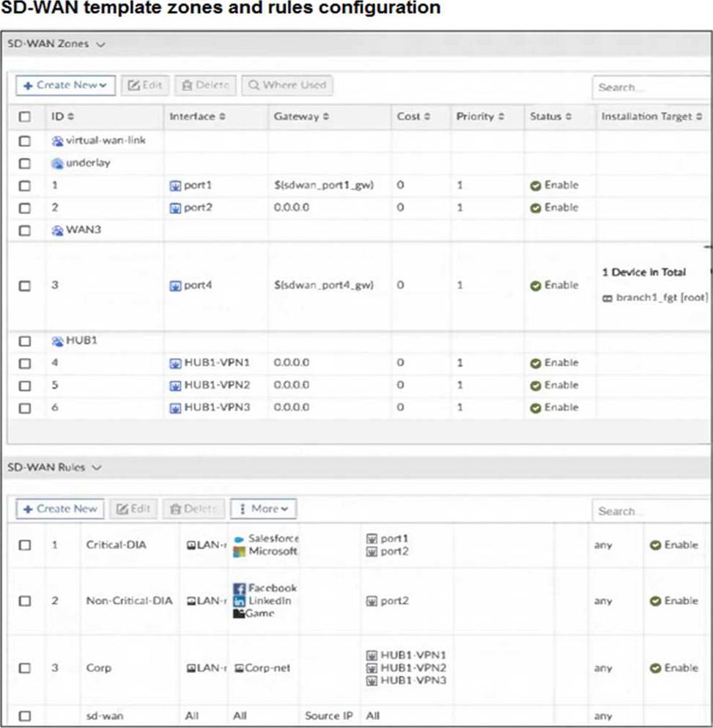The width and height of the screenshot is (713, 728).
Task: Click the SD-WAN Zones search field
Action: tap(649, 87)
